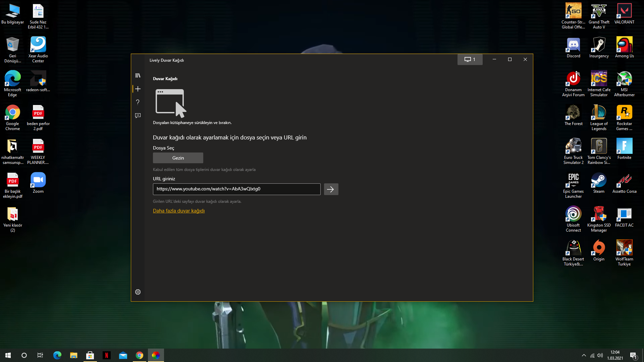
Task: Open the notification center icon
Action: (x=633, y=355)
